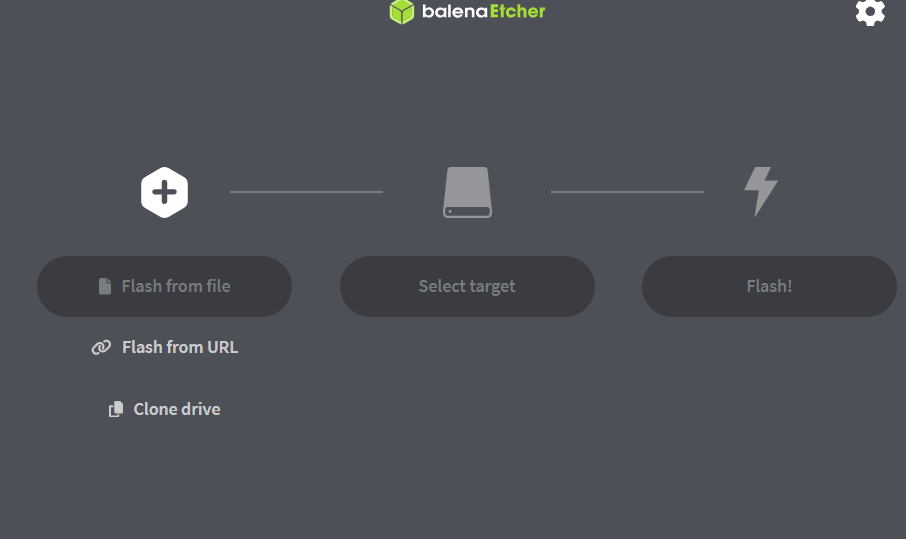Click the chain link icon beside Flash from URL
Screen dimensions: 906x539
click(x=101, y=347)
